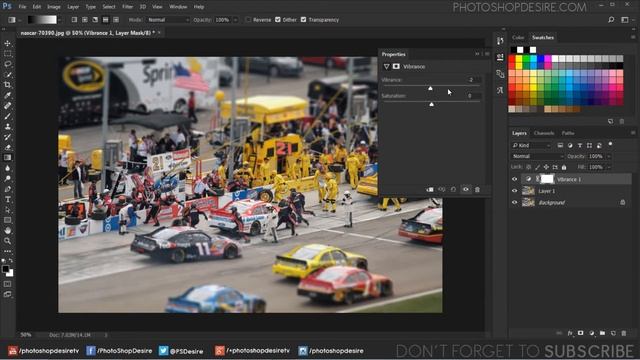
Task: Hide Layer 1 visibility eye
Action: pyautogui.click(x=514, y=191)
